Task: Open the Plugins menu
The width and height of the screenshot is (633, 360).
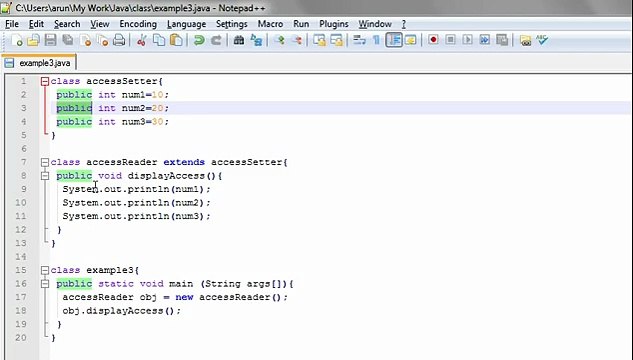Action: (334, 24)
